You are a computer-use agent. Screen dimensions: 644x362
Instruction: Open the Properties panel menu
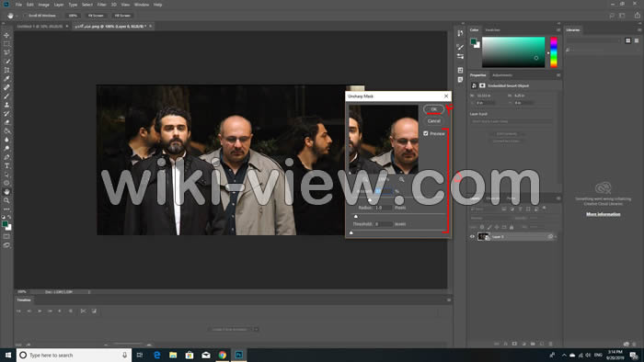point(558,75)
